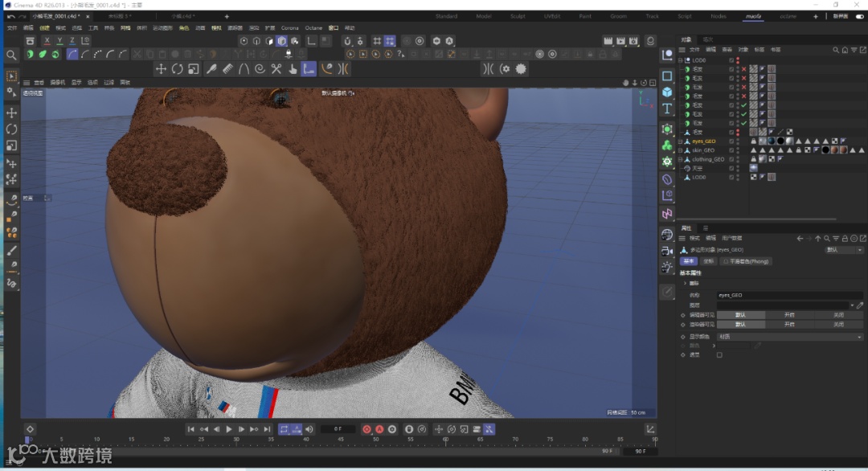Expand the skin_GEO tree node

(681, 150)
